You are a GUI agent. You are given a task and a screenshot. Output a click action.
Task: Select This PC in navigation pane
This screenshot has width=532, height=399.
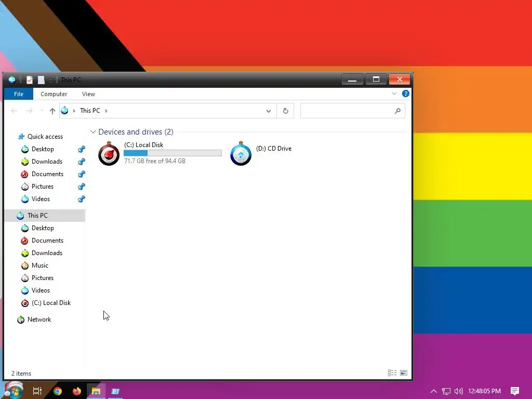pos(45,216)
